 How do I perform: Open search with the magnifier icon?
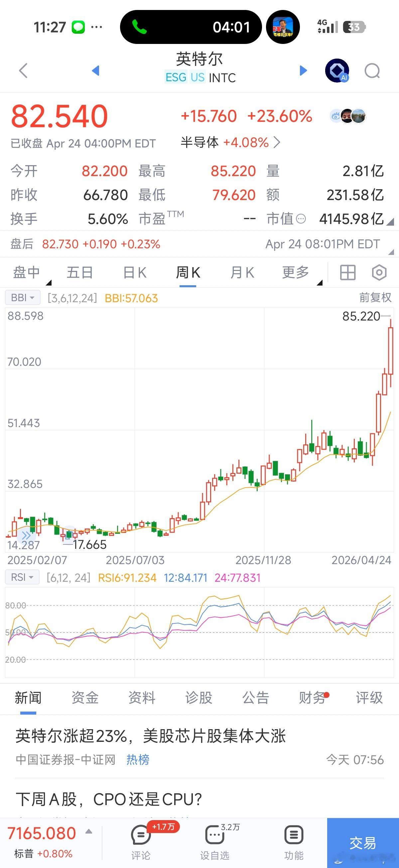click(372, 71)
